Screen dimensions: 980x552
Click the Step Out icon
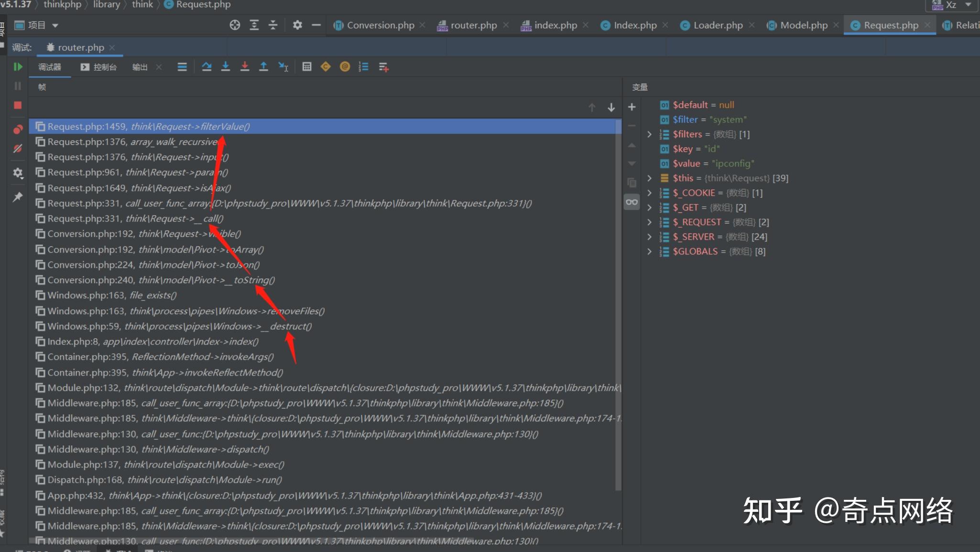[264, 66]
